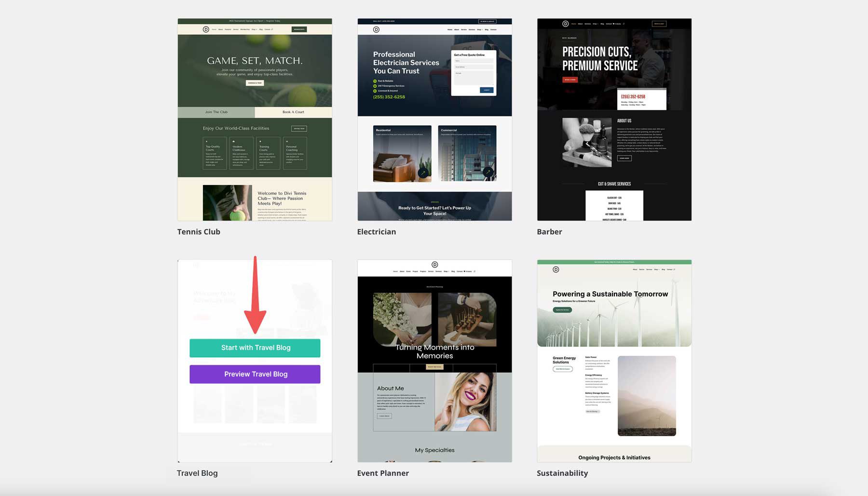
Task: Select Blog in the Barber navigation menu
Action: (x=602, y=24)
